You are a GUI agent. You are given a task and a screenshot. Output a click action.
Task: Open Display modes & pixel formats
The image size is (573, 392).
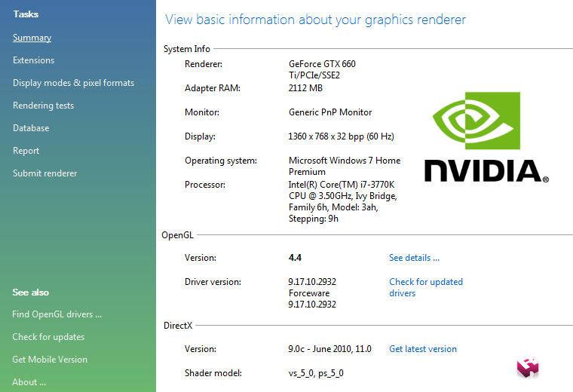click(x=73, y=83)
